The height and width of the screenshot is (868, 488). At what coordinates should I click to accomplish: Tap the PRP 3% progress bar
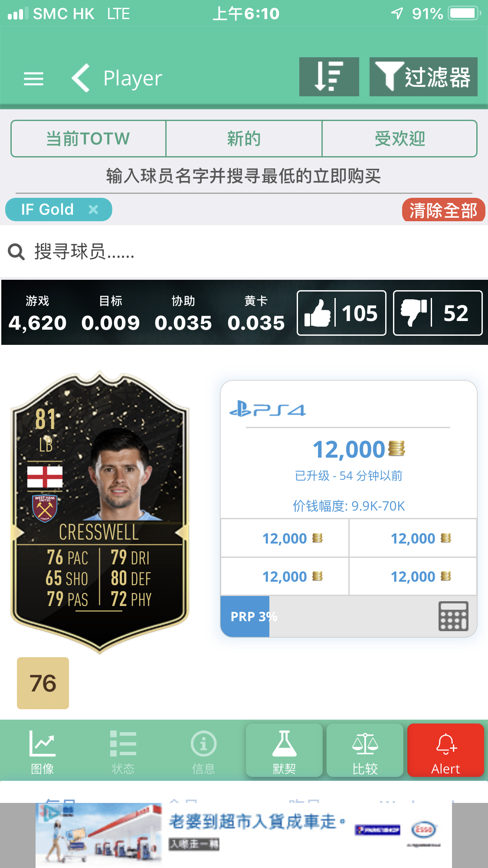click(x=349, y=616)
